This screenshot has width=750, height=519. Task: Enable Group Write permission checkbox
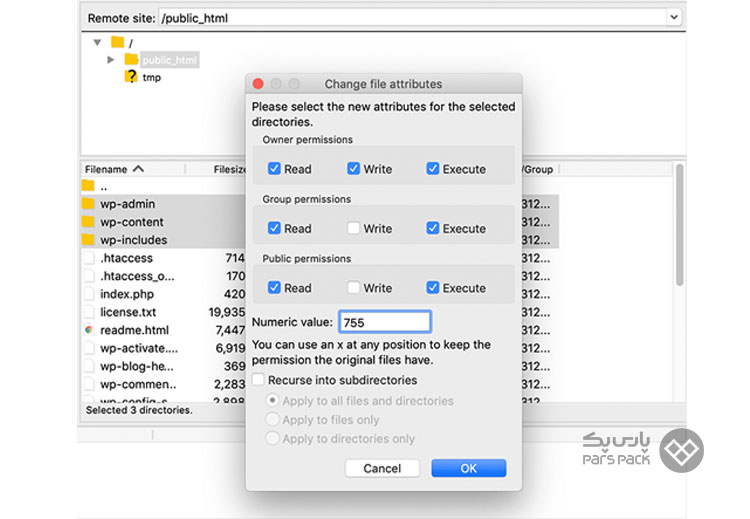click(x=353, y=228)
